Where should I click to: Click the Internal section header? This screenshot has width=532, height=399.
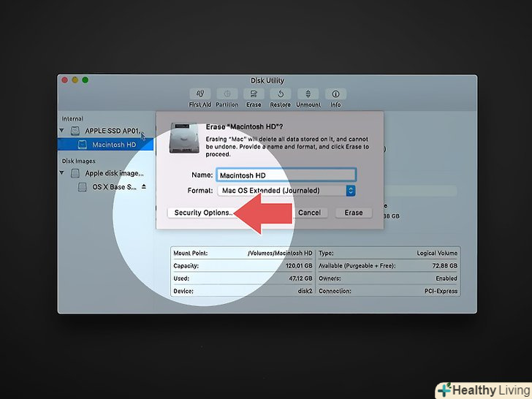click(x=72, y=118)
